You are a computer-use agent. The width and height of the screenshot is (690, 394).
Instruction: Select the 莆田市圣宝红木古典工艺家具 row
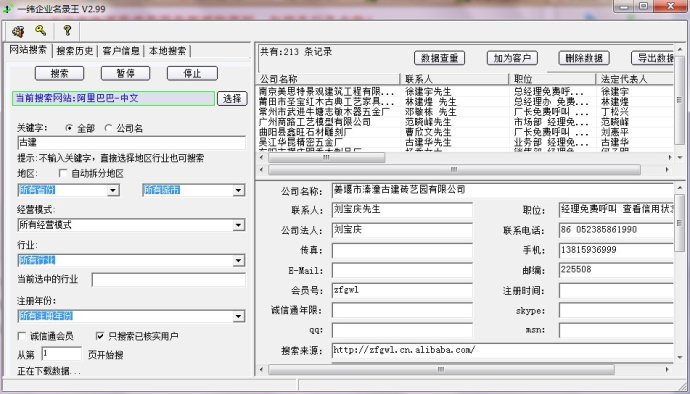465,102
